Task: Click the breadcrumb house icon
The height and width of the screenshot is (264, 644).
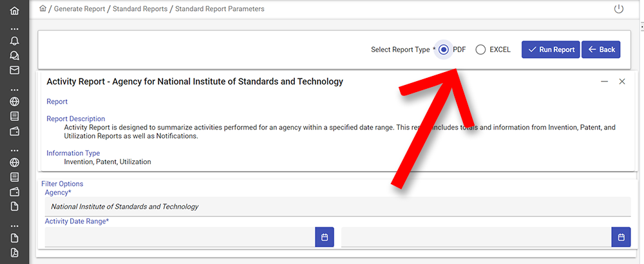Action: click(x=43, y=8)
